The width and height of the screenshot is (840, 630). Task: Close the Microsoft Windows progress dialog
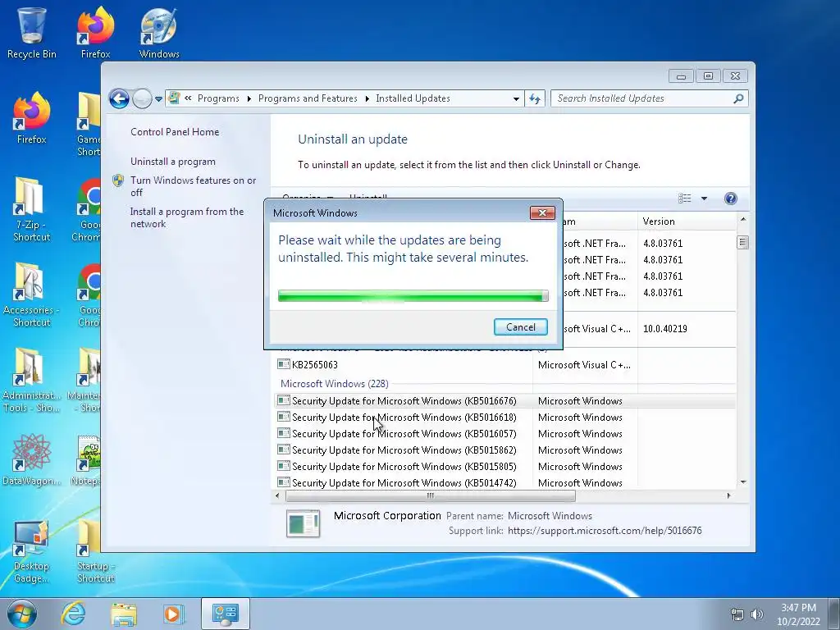pos(542,212)
